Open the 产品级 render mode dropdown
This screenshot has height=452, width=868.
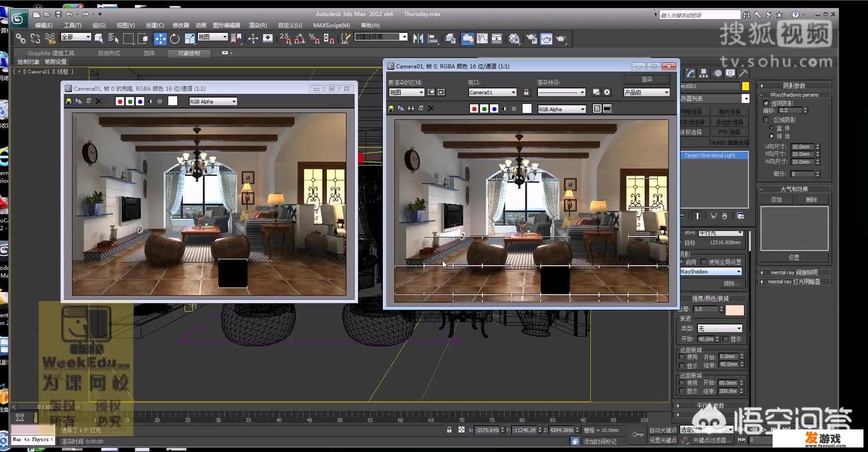point(646,92)
